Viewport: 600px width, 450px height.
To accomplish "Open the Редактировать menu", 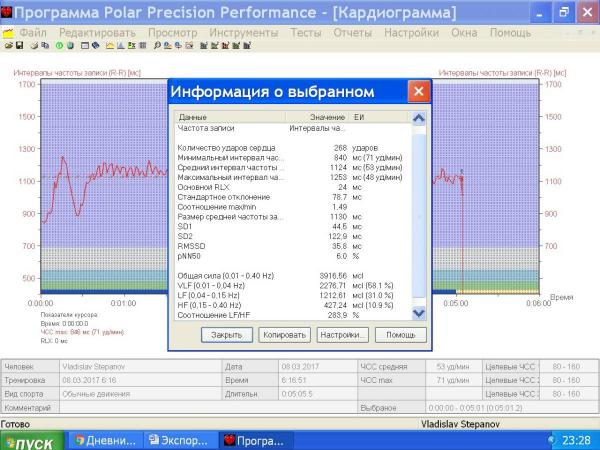I will [97, 33].
